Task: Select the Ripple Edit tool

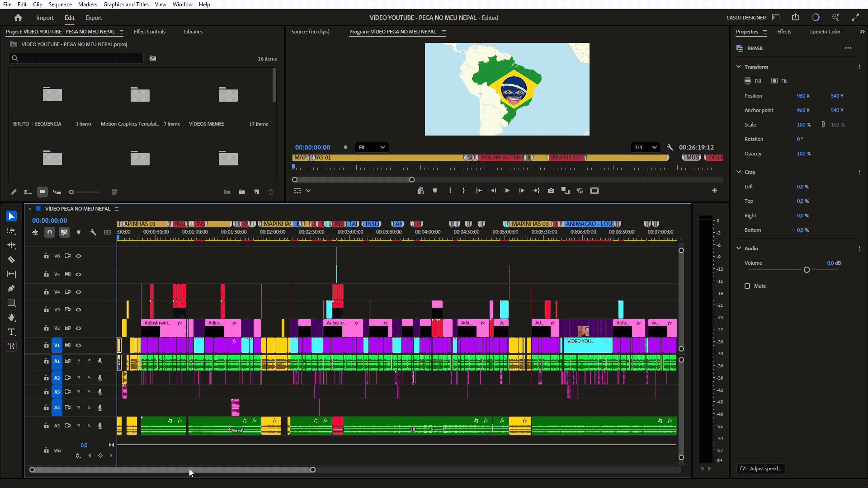Action: (x=11, y=245)
